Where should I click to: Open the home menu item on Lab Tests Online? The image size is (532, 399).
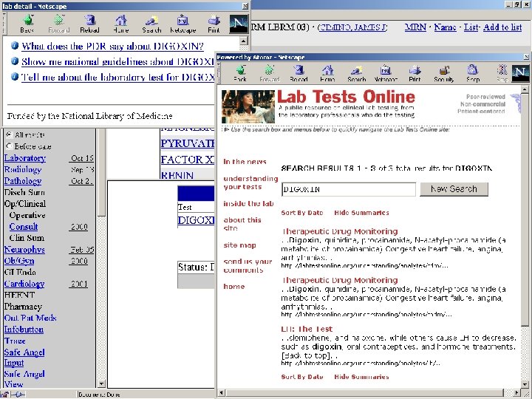[x=233, y=287]
